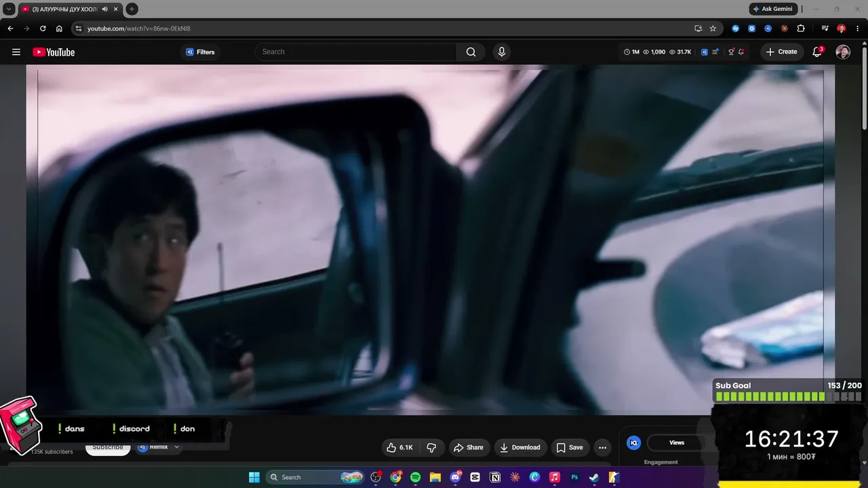
Task: Mute the tab via its audio speaker icon
Action: (105, 9)
